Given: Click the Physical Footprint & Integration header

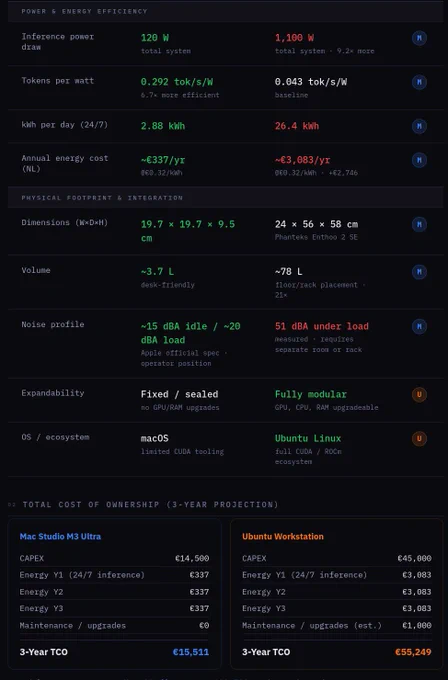Looking at the screenshot, I should tap(102, 198).
